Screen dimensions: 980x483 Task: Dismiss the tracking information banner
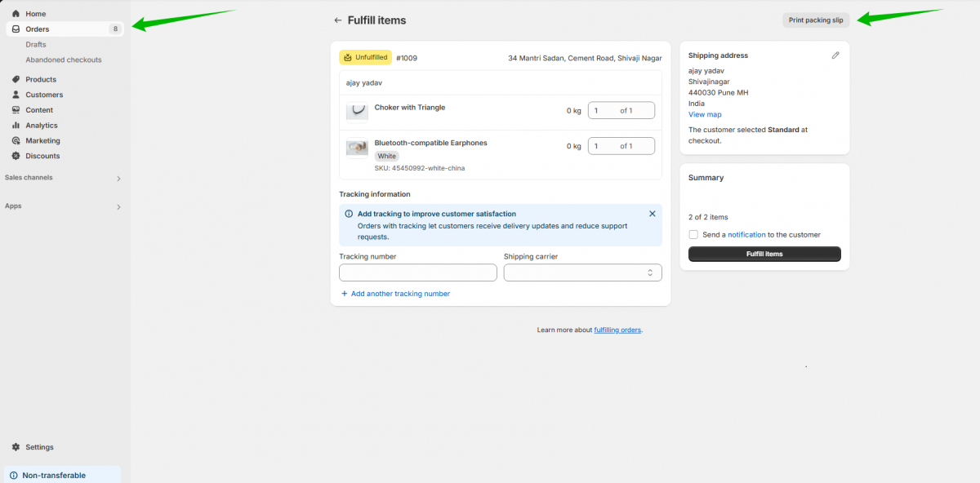[x=652, y=213]
